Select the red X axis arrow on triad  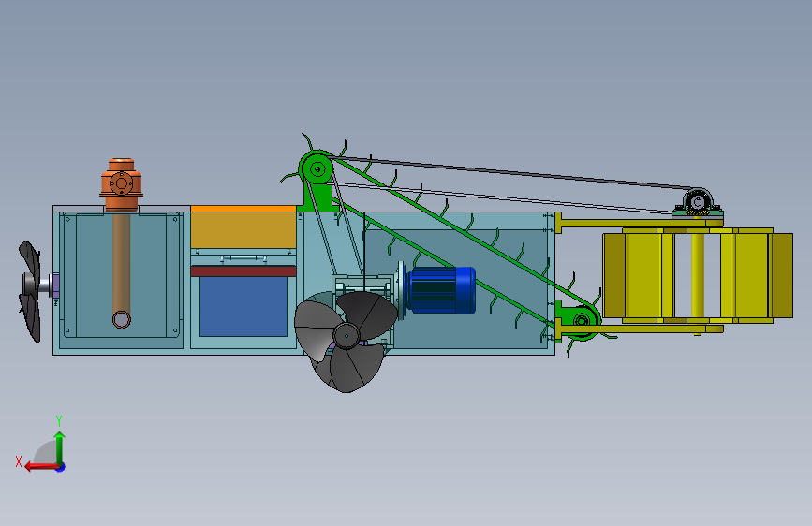click(40, 466)
